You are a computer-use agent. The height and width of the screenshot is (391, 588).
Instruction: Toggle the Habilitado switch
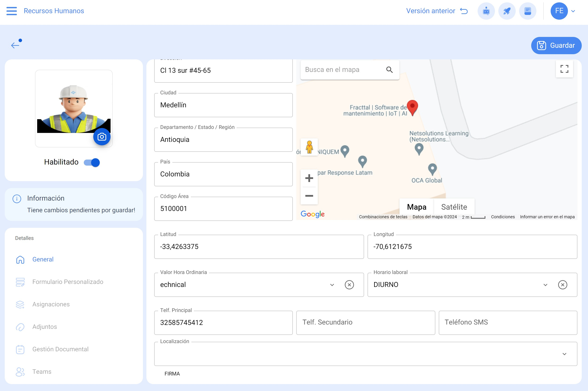click(x=92, y=162)
